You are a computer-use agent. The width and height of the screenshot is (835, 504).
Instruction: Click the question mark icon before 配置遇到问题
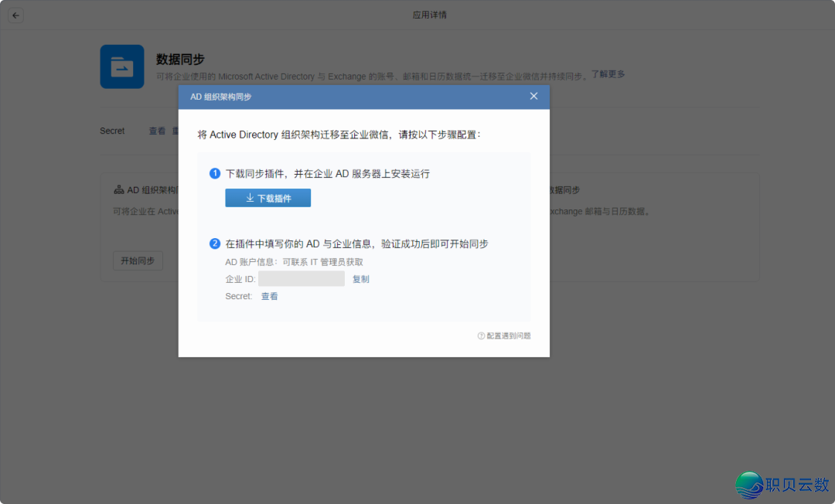tap(481, 335)
